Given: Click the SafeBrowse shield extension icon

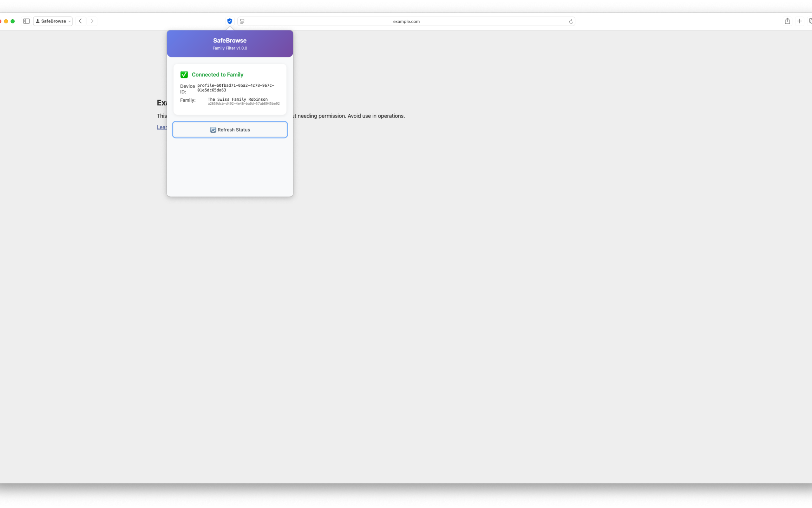Looking at the screenshot, I should pos(230,21).
